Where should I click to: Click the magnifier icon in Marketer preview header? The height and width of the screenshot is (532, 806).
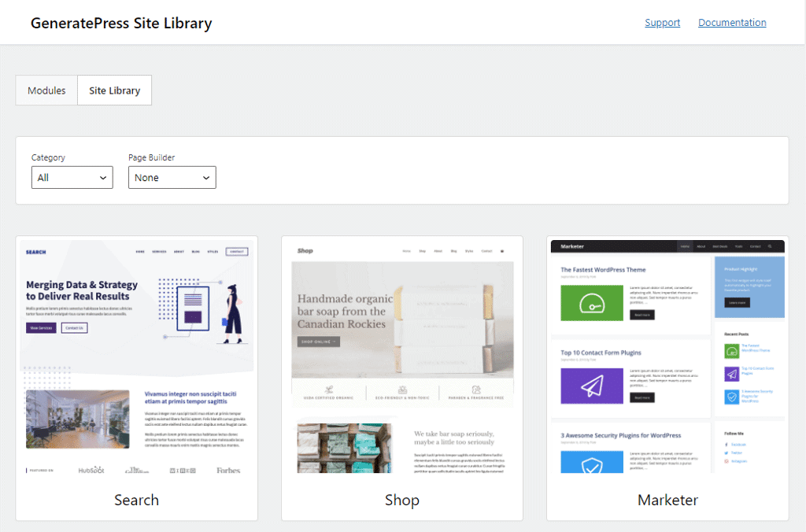click(770, 246)
